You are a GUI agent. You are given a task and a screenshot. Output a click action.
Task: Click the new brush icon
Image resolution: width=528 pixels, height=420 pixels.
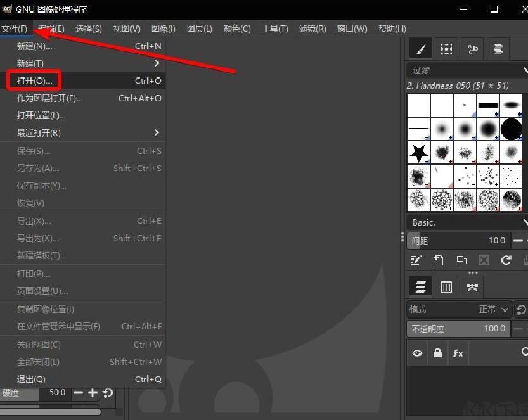click(439, 260)
